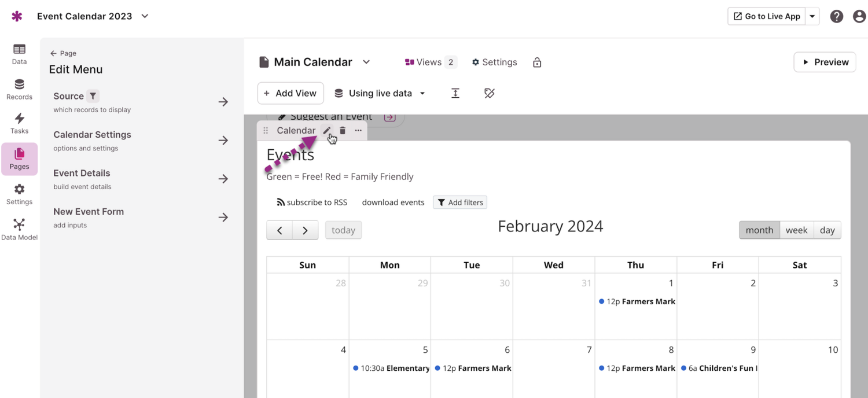Open the Views tab

tap(430, 62)
